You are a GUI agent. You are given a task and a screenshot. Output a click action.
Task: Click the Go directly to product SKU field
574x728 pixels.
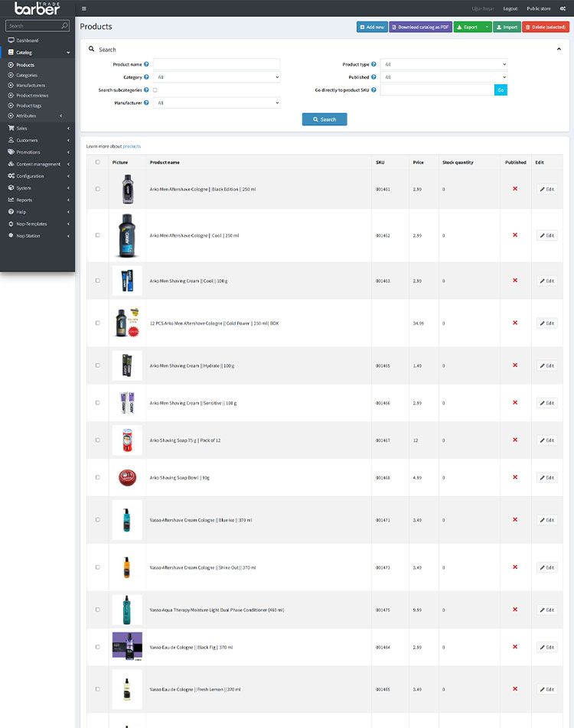coord(437,90)
